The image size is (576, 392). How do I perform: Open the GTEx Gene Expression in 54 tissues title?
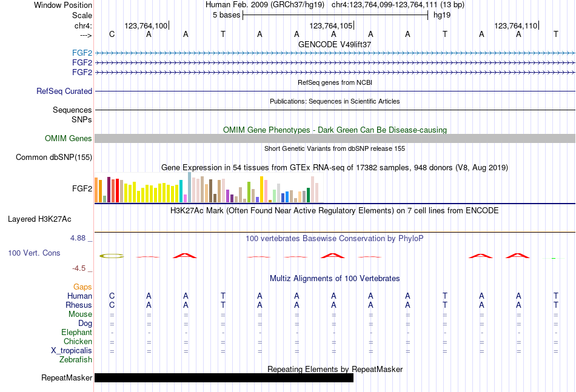point(335,168)
